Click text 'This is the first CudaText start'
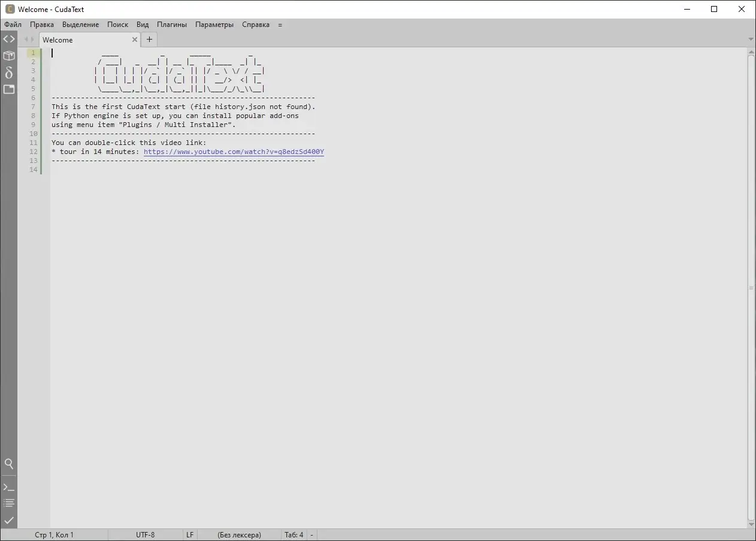Image resolution: width=756 pixels, height=541 pixels. 119,107
